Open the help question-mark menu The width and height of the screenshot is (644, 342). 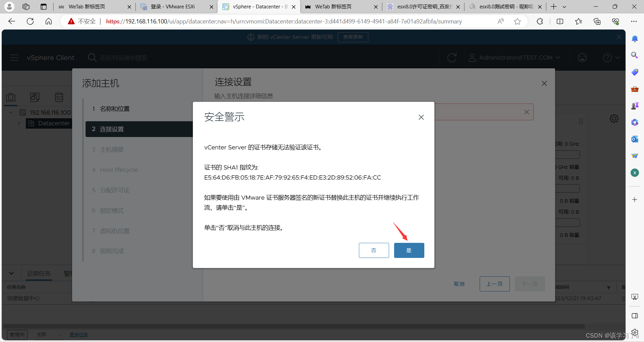pos(611,58)
